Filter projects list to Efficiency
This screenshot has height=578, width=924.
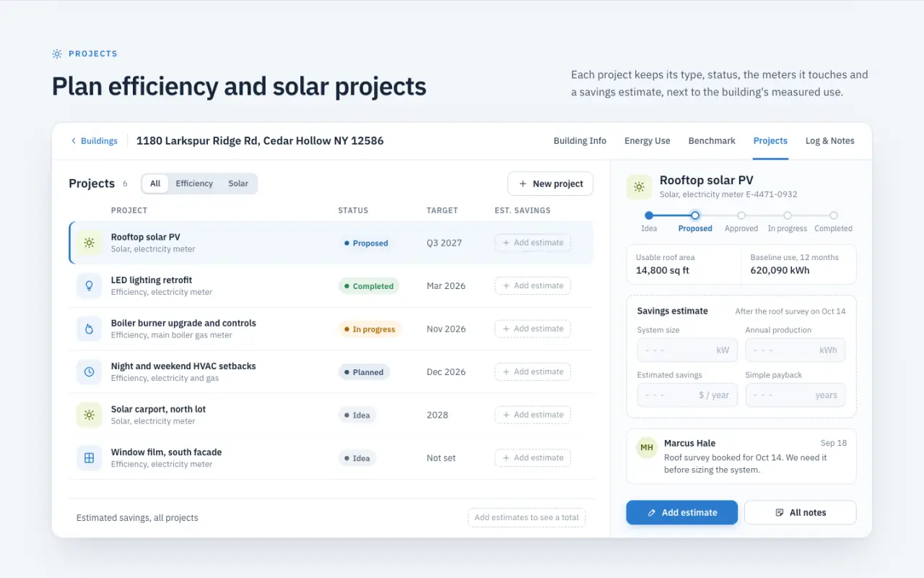(194, 184)
